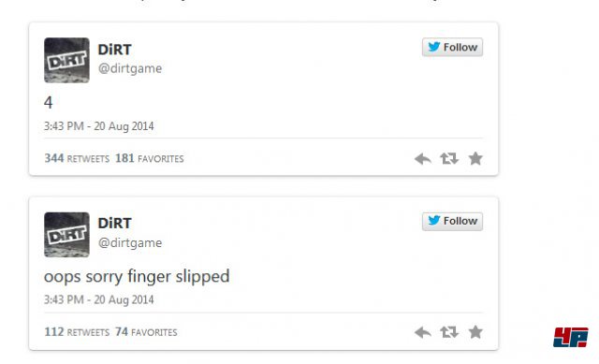The height and width of the screenshot is (364, 599).
Task: Open @dirtgame handle in first tweet
Action: [x=130, y=68]
